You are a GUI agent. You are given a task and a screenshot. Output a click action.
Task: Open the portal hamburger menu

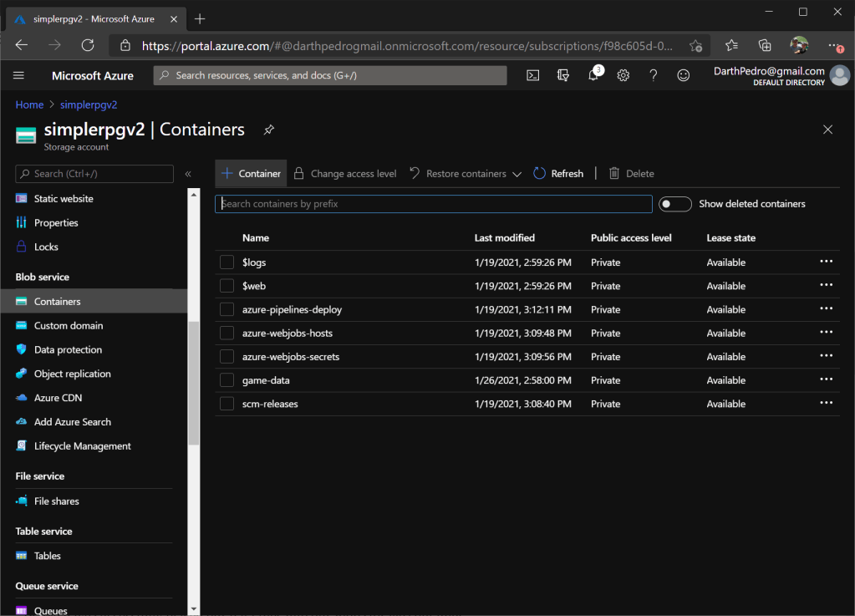tap(19, 75)
